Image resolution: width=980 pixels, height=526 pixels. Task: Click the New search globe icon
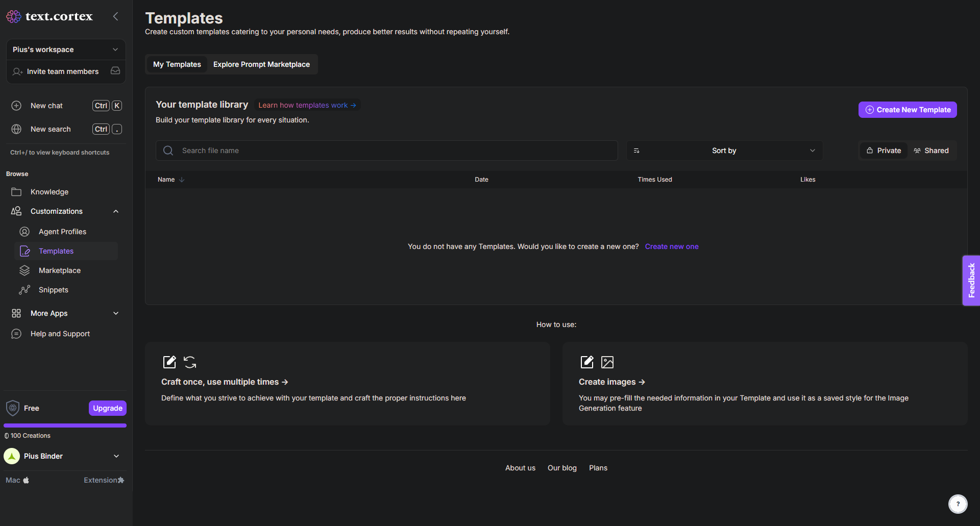(x=16, y=129)
